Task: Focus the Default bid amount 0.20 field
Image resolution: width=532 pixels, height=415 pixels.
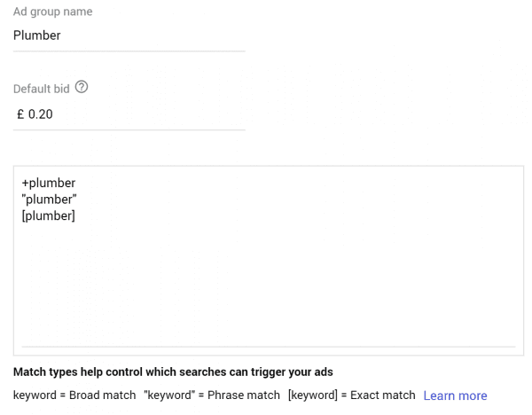Action: pos(129,114)
